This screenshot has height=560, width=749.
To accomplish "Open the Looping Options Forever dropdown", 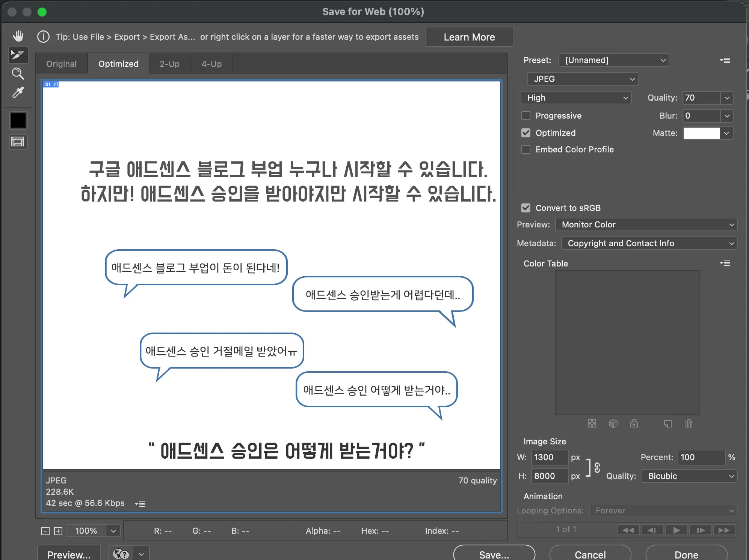I will tap(663, 510).
